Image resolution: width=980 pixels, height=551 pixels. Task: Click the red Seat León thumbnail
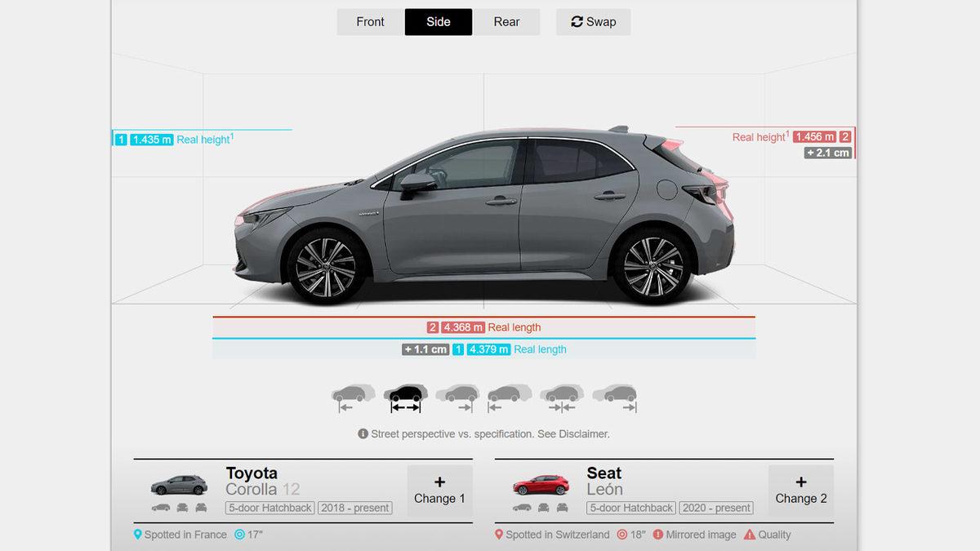pyautogui.click(x=540, y=485)
